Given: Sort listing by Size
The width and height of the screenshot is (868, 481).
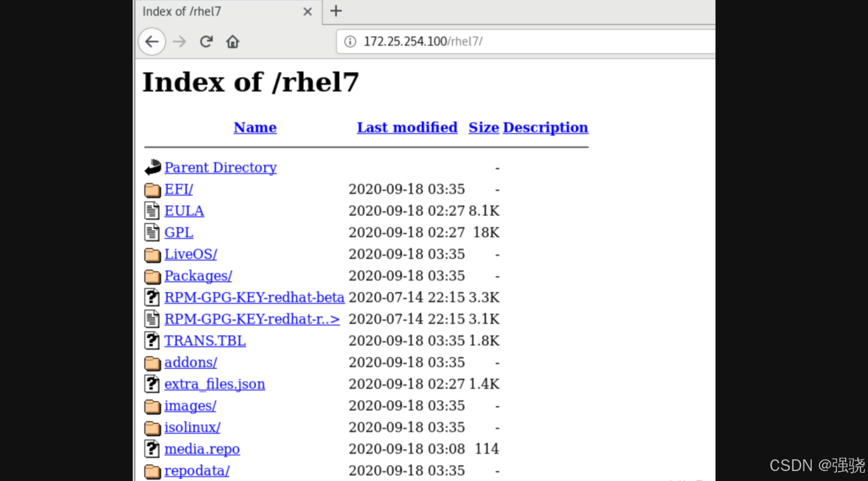Looking at the screenshot, I should pyautogui.click(x=483, y=128).
